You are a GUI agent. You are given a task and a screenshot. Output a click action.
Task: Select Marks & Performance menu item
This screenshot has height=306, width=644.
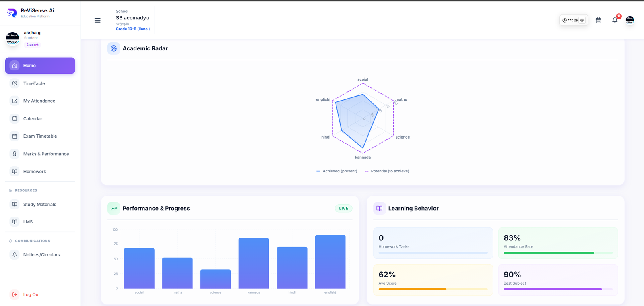tap(40, 154)
